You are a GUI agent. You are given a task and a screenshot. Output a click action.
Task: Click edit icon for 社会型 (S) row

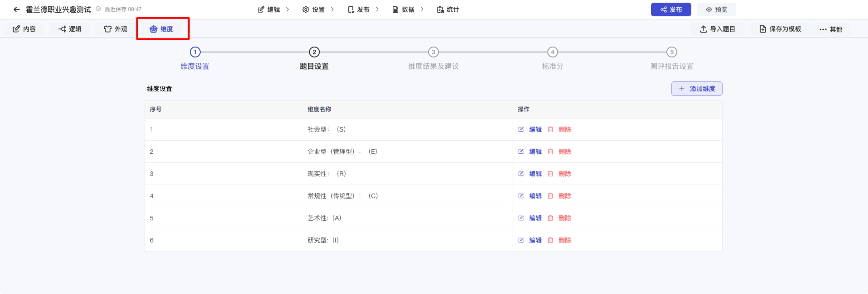tap(521, 129)
